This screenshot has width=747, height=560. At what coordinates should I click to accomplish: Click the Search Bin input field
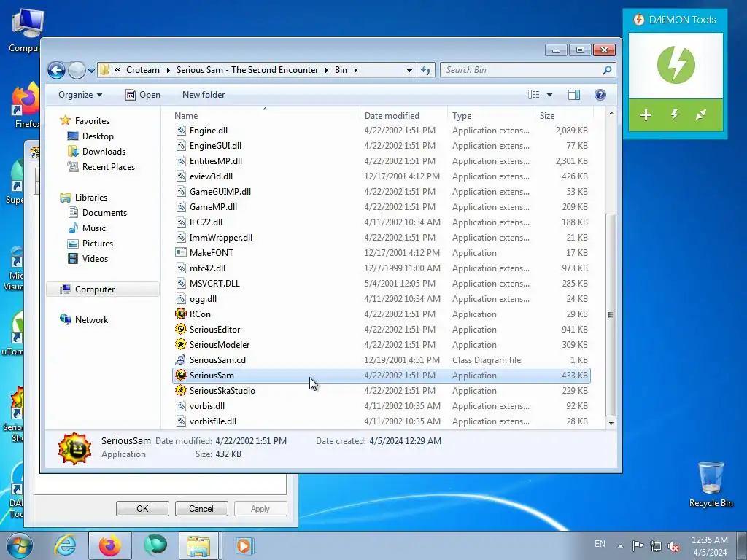point(522,70)
